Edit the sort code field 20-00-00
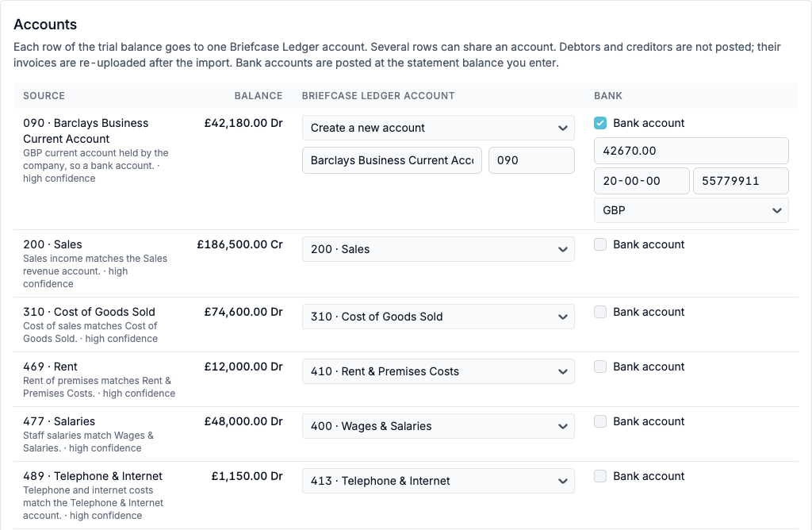The image size is (812, 530). click(x=642, y=181)
